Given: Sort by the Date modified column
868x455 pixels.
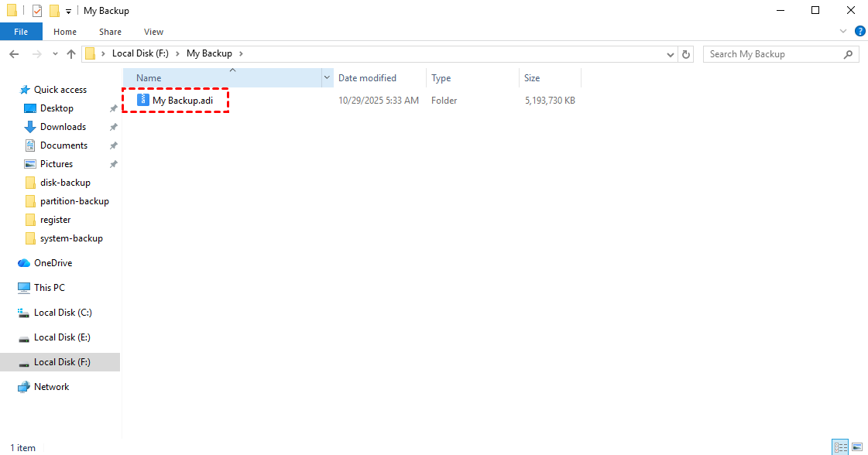Looking at the screenshot, I should click(x=367, y=78).
